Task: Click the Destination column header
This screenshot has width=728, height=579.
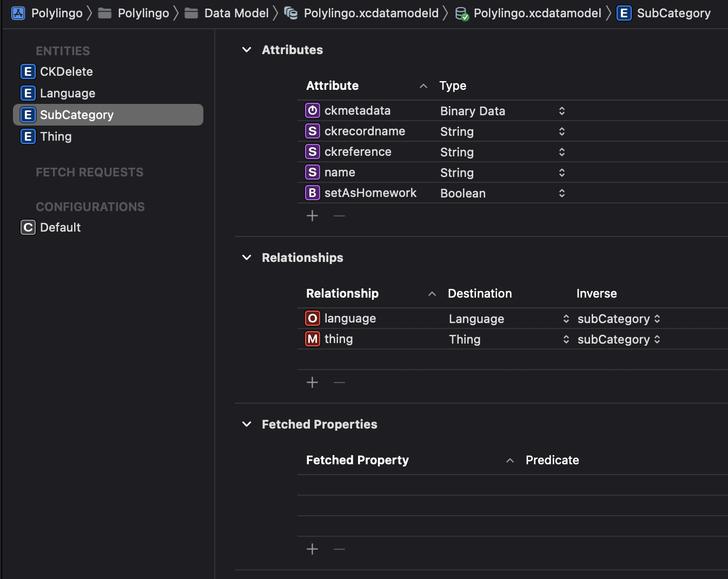Action: [480, 293]
